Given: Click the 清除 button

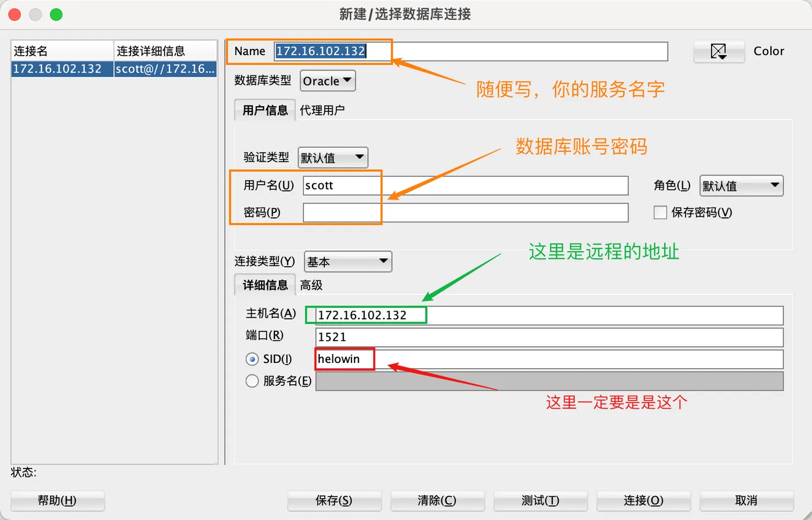Looking at the screenshot, I should pyautogui.click(x=437, y=501).
